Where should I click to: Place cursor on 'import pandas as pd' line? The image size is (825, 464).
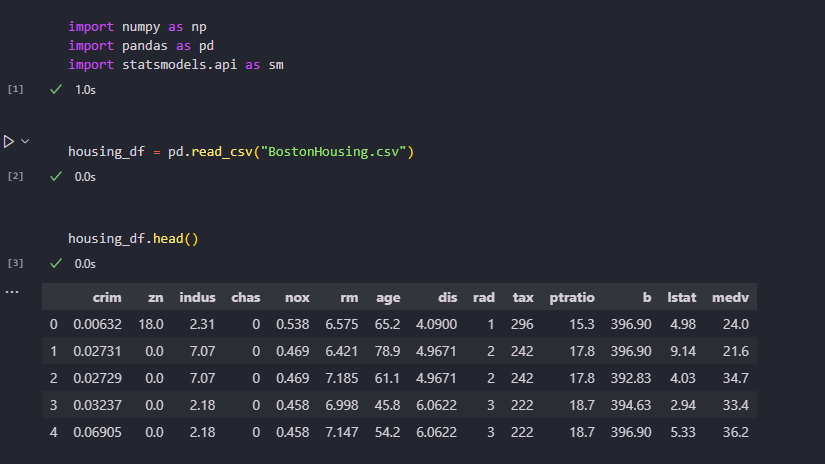click(141, 46)
